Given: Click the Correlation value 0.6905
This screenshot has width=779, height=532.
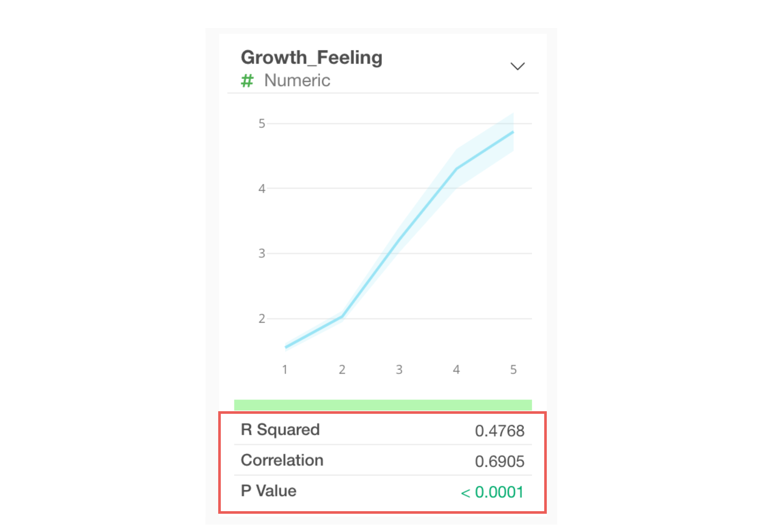Looking at the screenshot, I should tap(500, 461).
